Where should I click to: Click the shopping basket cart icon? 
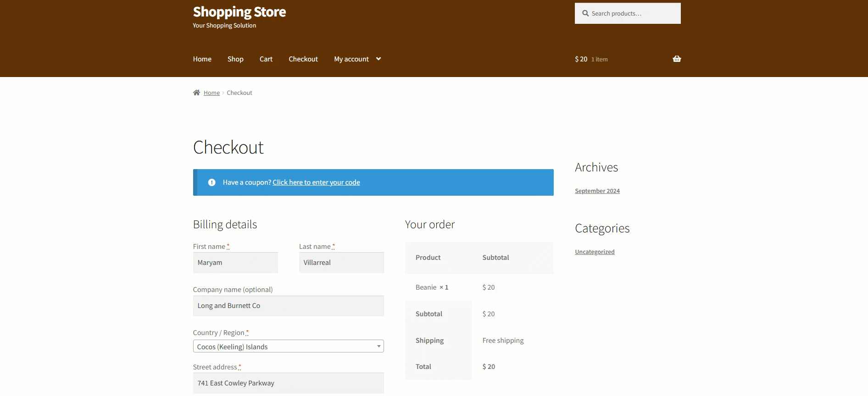pyautogui.click(x=676, y=59)
